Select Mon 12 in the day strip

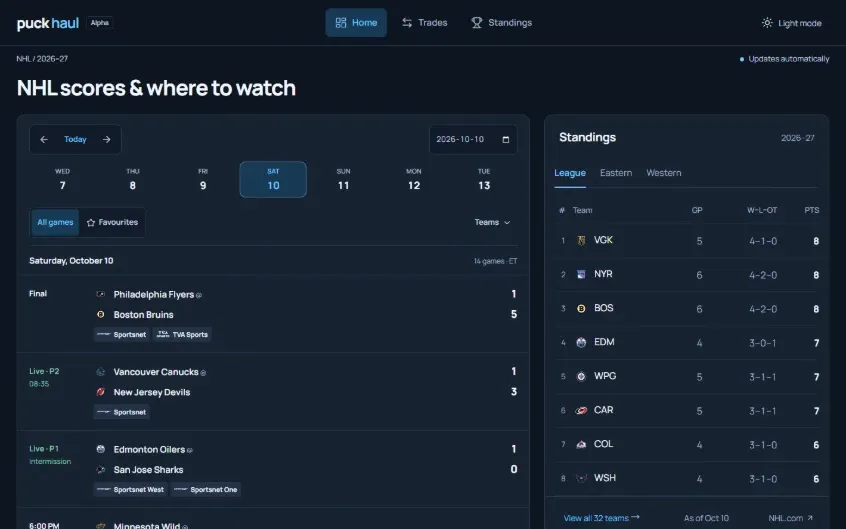(414, 180)
